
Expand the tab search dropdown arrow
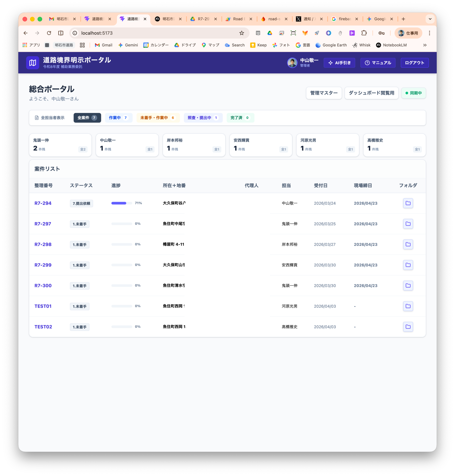coord(430,19)
